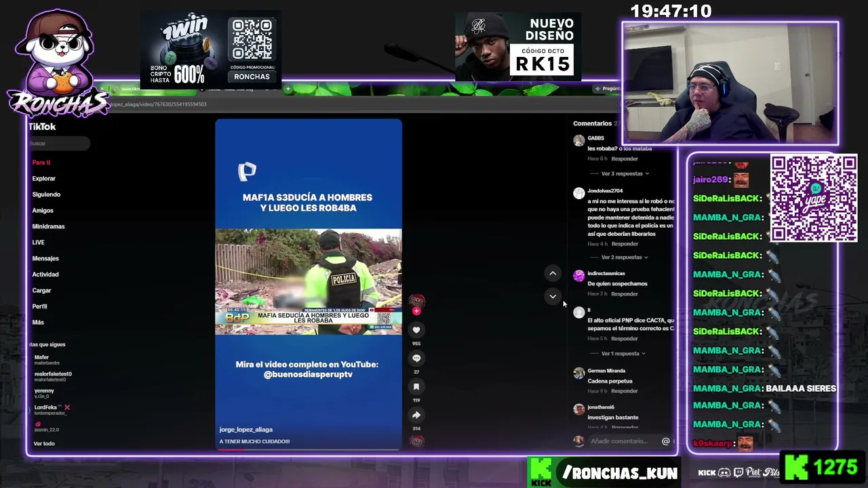This screenshot has height=488, width=868.
Task: Click the streamer webcam overlay
Action: click(730, 83)
